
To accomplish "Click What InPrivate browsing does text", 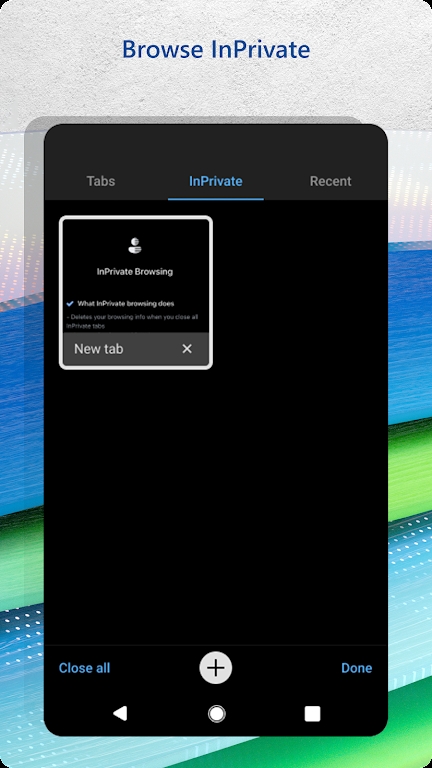I will point(125,304).
